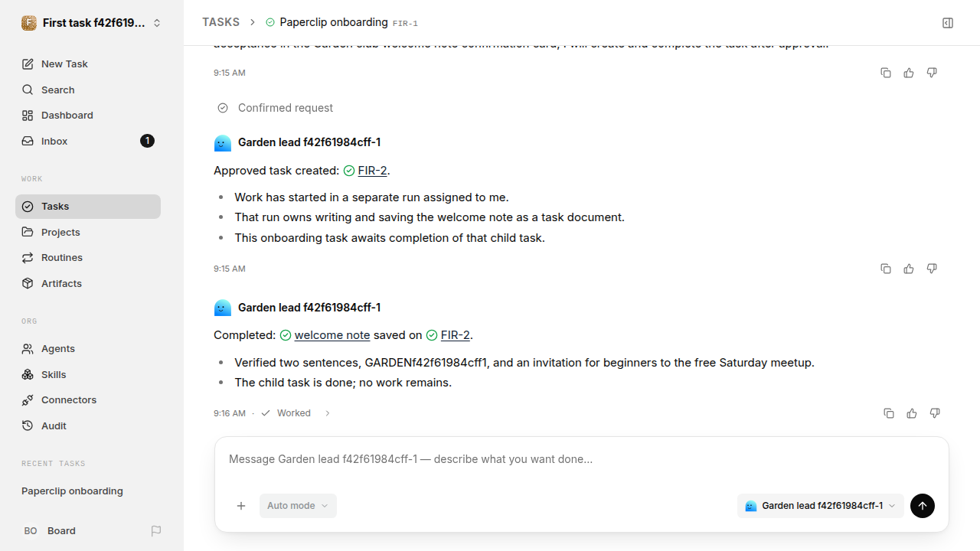The image size is (980, 551).
Task: Thumbs up the Approved task created message
Action: tap(909, 269)
